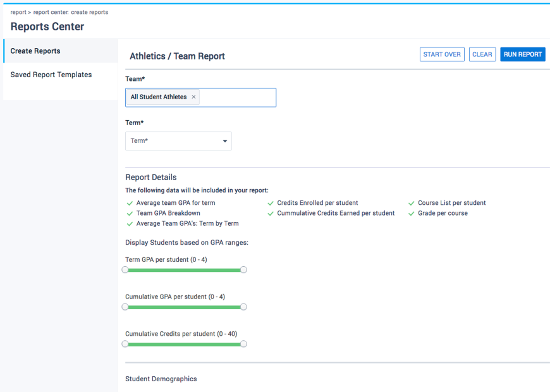Viewport: 550px width, 392px height.
Task: Select the Term GPA slider right handle
Action: [x=243, y=270]
